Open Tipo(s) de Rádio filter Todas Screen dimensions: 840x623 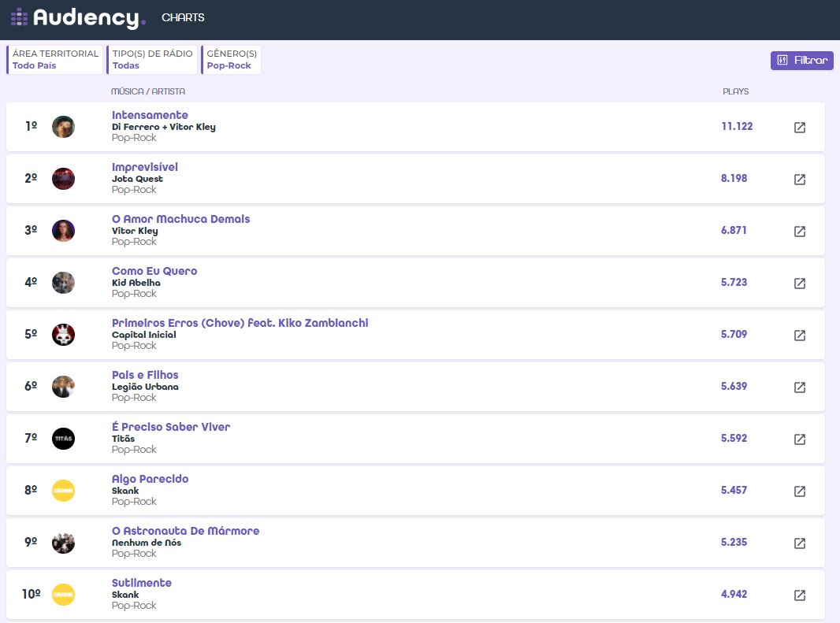click(152, 59)
